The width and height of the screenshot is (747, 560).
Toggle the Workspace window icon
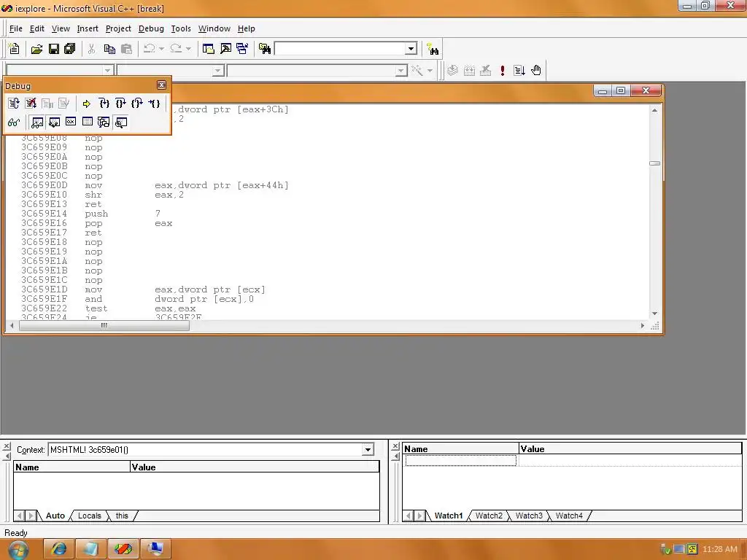(208, 49)
